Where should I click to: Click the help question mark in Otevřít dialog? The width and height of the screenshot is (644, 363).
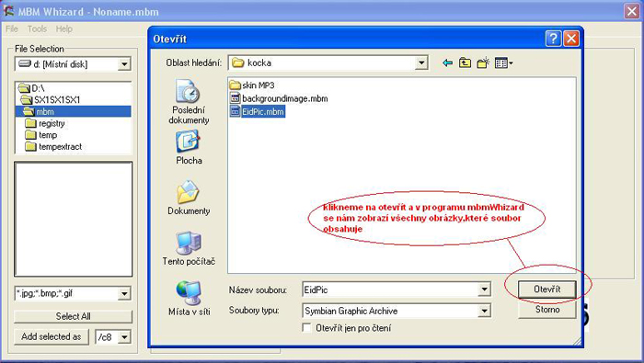553,39
